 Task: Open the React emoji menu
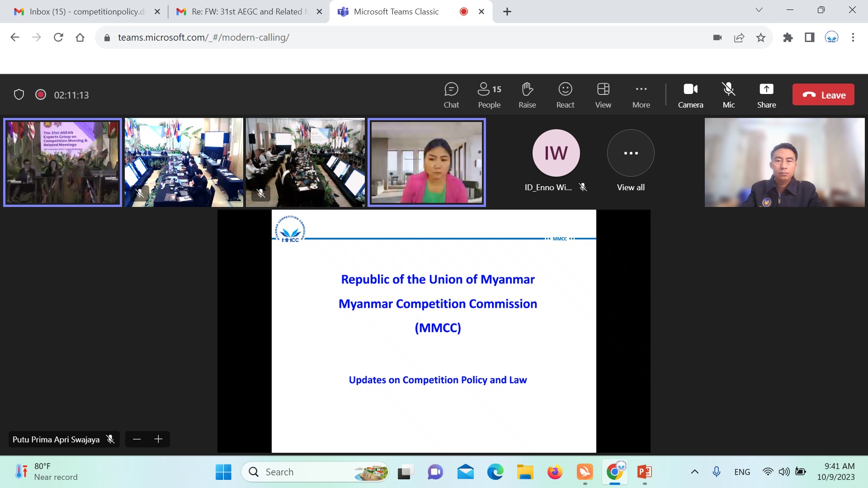pos(565,95)
